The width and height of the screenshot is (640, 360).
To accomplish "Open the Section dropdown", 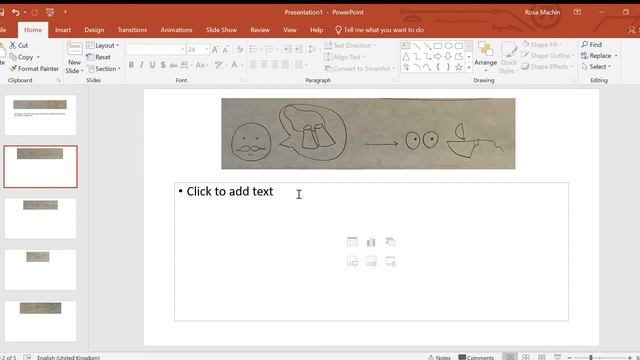I will coord(104,69).
